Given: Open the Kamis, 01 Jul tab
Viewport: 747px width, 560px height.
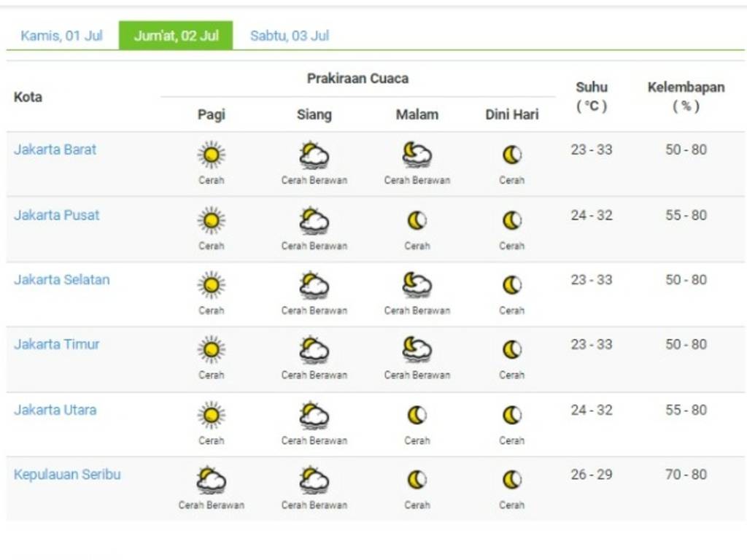Looking at the screenshot, I should click(61, 36).
